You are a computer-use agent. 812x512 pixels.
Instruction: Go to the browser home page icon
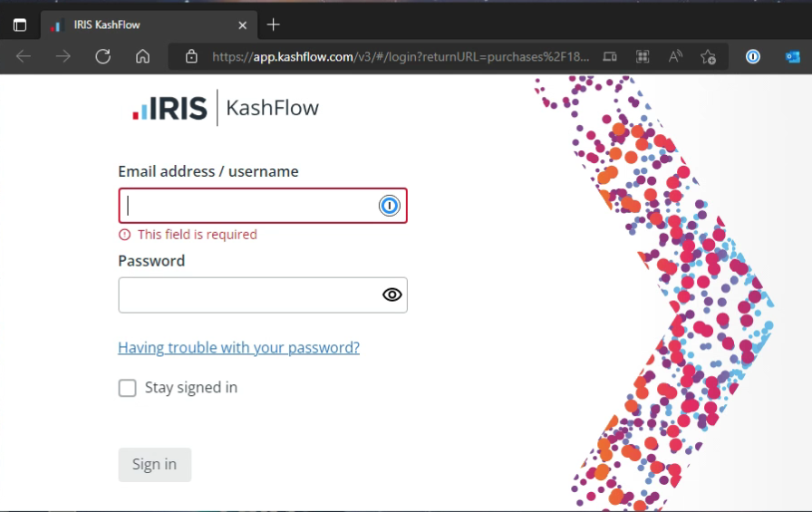pos(142,56)
